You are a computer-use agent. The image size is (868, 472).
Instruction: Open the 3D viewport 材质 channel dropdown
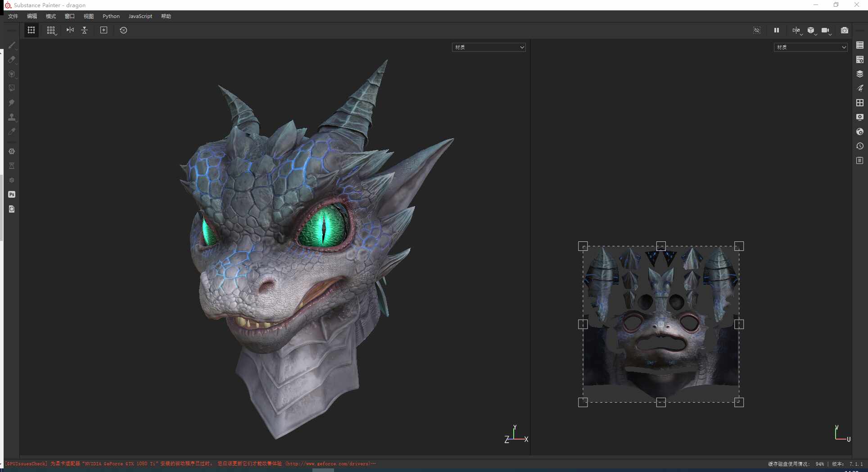click(489, 47)
